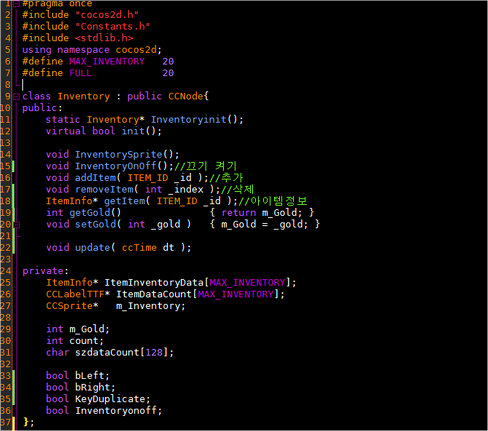Click the Korean comment //끄기 켜기
The image size is (488, 431).
(x=205, y=166)
